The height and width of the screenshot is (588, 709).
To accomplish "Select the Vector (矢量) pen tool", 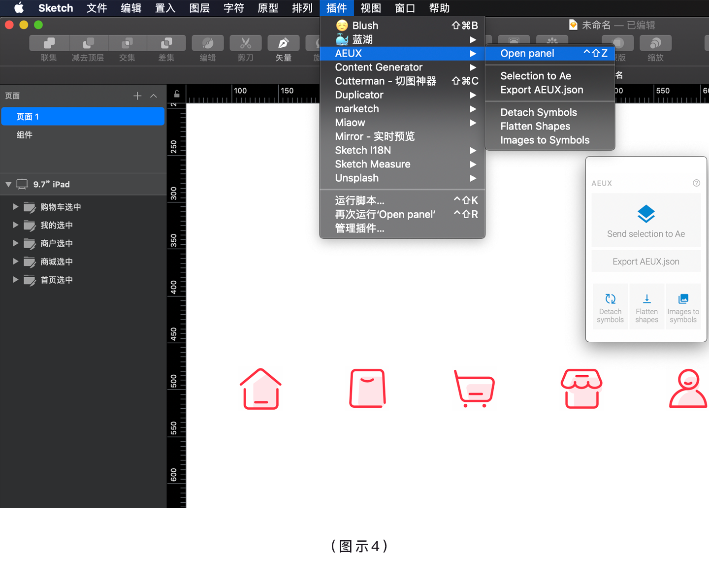I will 284,43.
